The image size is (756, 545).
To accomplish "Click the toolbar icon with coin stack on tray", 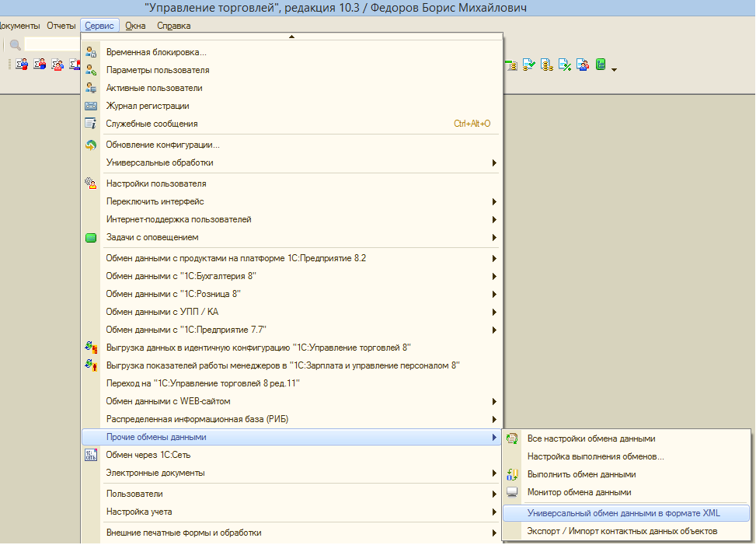I will click(511, 65).
